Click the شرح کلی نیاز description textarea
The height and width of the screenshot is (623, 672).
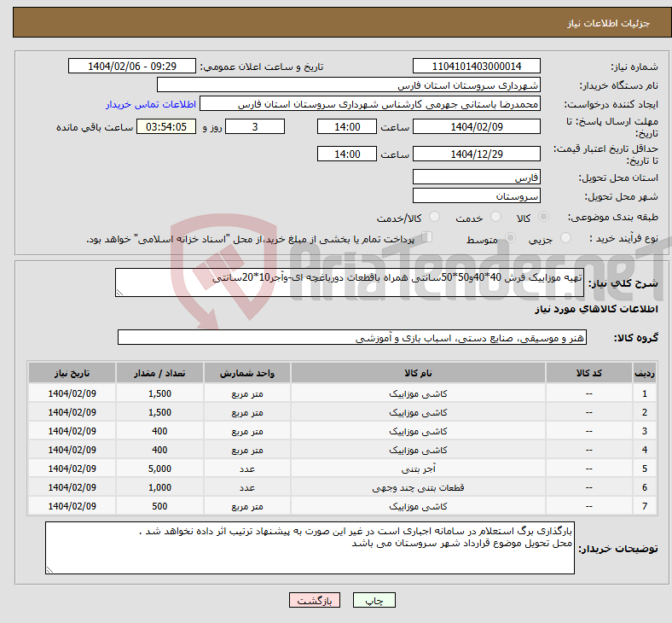point(350,282)
